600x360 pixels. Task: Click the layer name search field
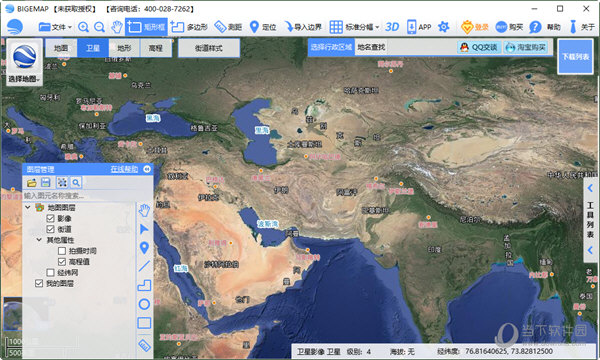[79, 195]
